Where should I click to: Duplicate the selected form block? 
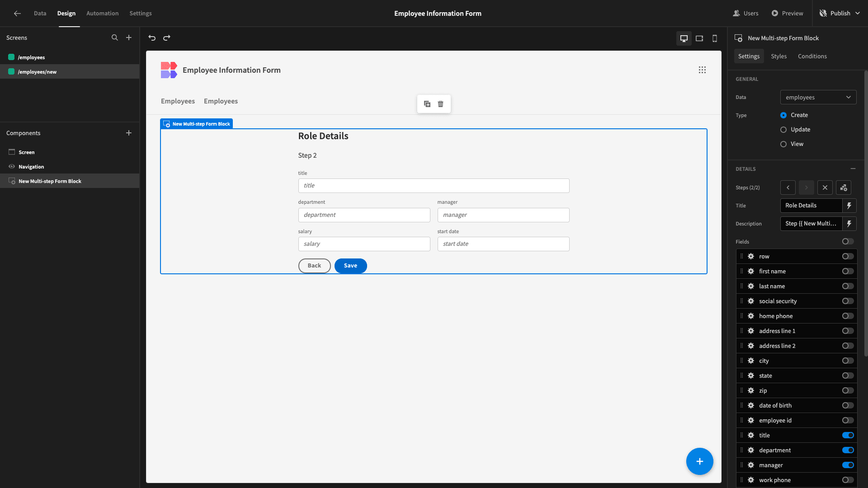tap(427, 104)
